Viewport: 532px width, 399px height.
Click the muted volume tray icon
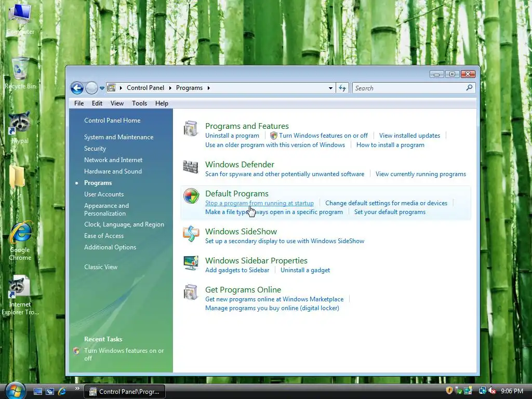492,391
